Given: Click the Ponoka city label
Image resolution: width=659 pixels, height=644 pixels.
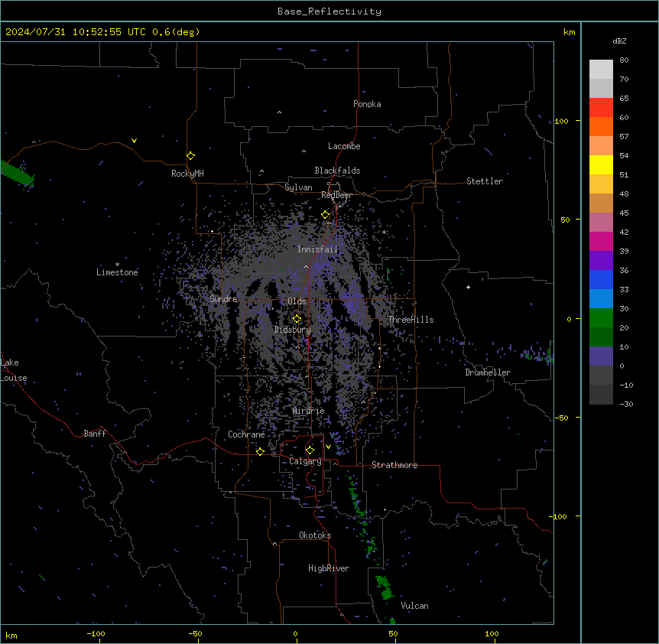Looking at the screenshot, I should pos(367,104).
